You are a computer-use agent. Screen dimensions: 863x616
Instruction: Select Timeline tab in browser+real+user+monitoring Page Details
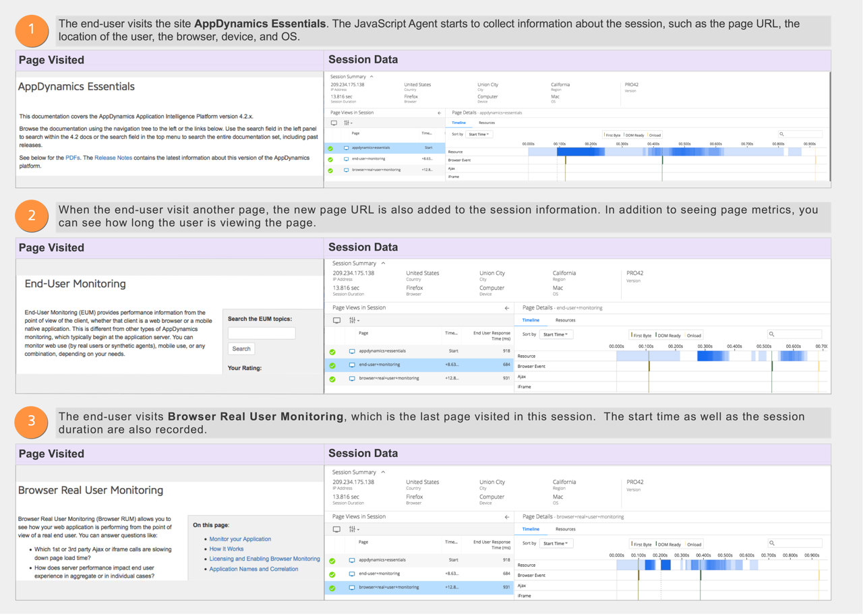click(531, 530)
